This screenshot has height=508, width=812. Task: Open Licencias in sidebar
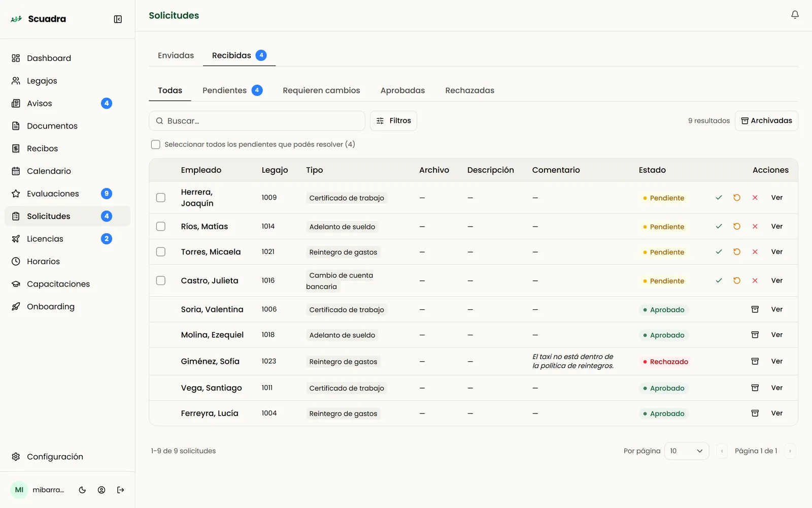[67, 239]
